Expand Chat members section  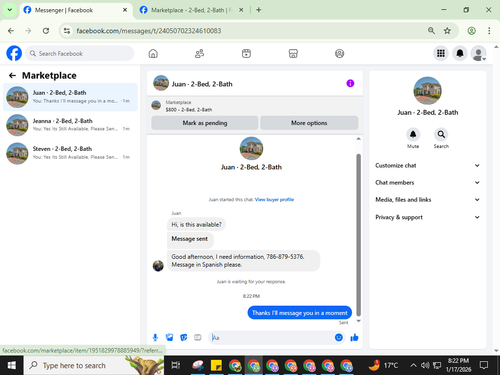(427, 182)
